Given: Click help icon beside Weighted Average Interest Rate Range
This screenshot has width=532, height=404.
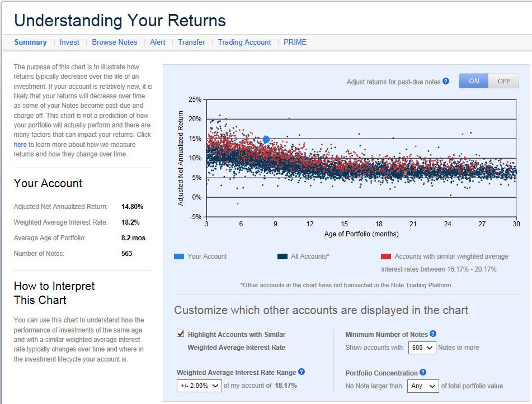Looking at the screenshot, I should point(302,372).
